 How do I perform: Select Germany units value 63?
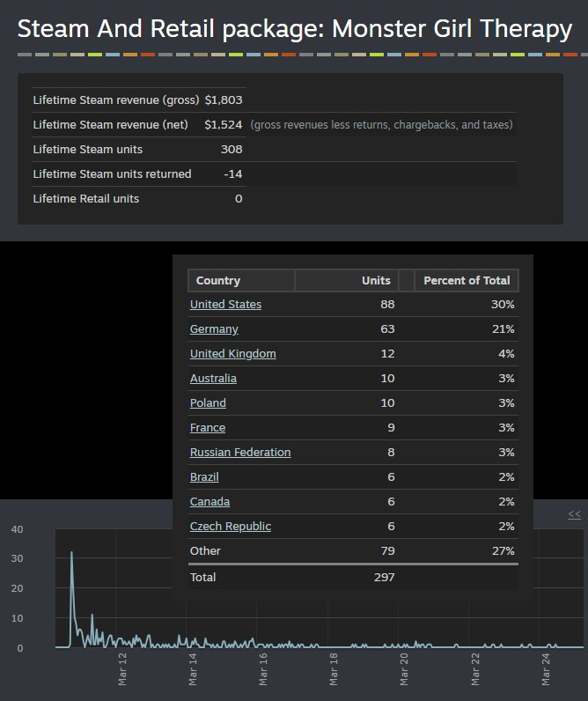pos(387,329)
